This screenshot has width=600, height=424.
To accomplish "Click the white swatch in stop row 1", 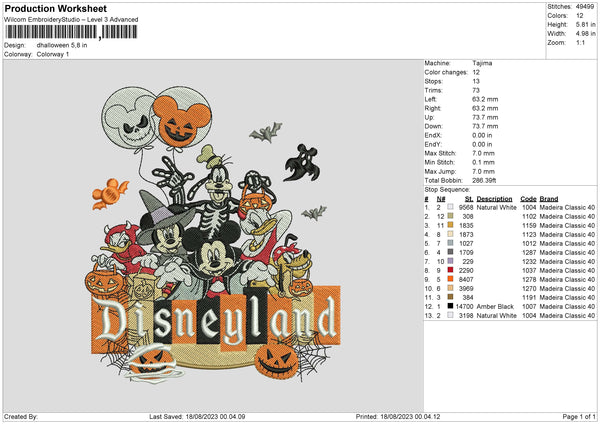I will (450, 207).
